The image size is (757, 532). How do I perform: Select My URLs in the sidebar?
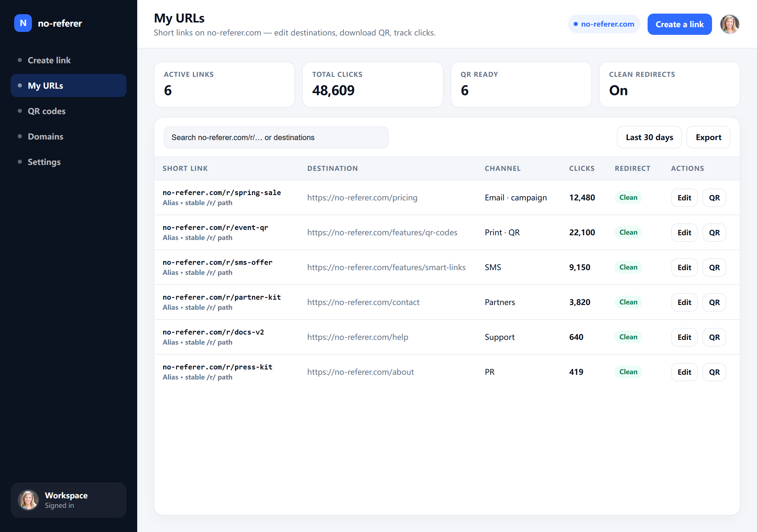coord(69,86)
